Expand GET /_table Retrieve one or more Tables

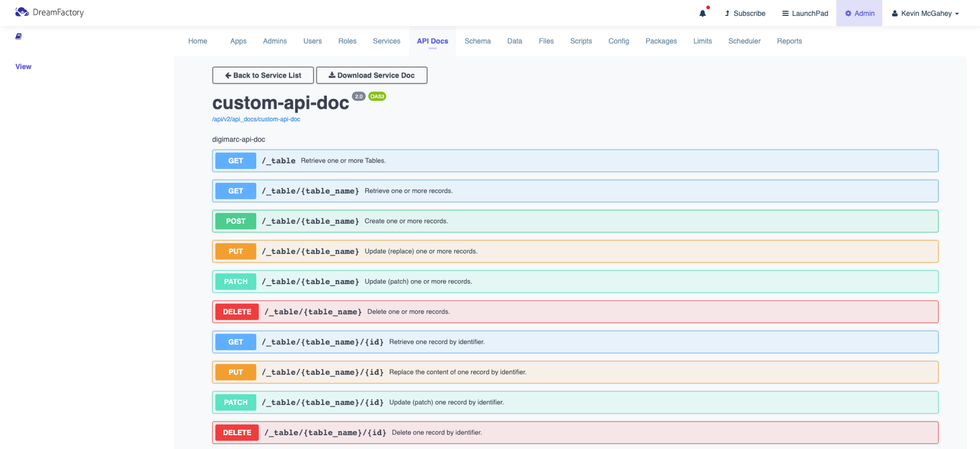click(575, 161)
